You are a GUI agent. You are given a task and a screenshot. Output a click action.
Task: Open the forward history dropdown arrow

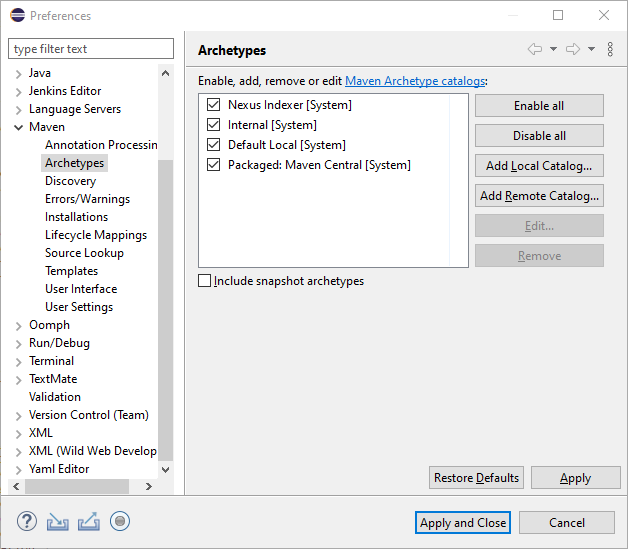[591, 49]
